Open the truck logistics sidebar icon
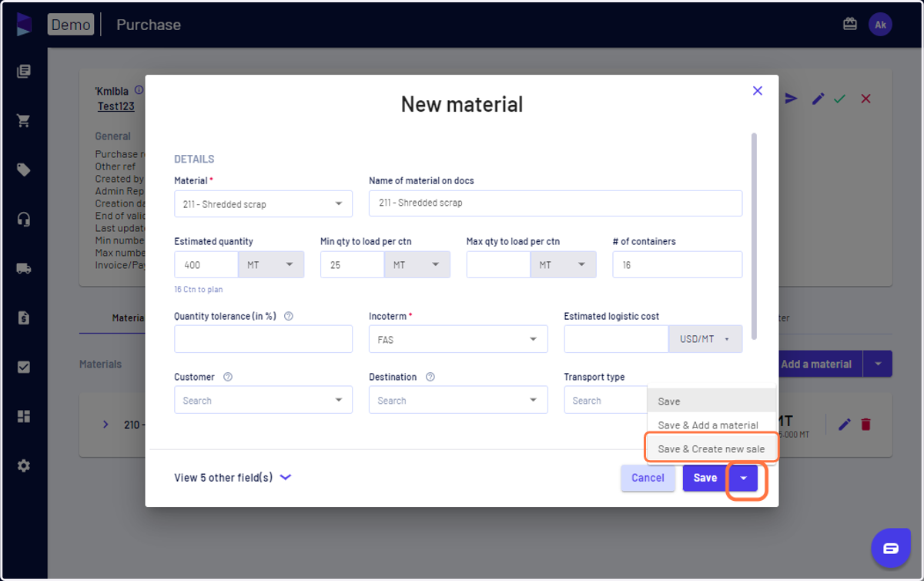The height and width of the screenshot is (581, 924). [x=24, y=269]
